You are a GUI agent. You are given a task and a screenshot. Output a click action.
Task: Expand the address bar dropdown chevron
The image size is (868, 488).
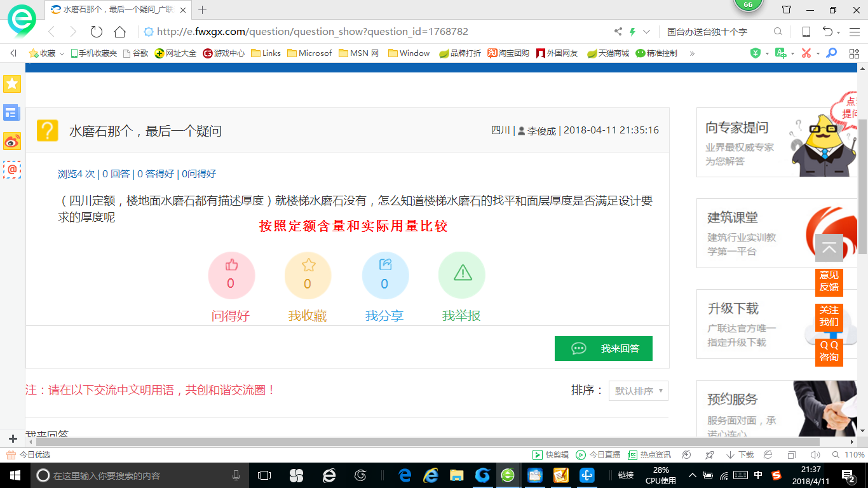(x=647, y=32)
